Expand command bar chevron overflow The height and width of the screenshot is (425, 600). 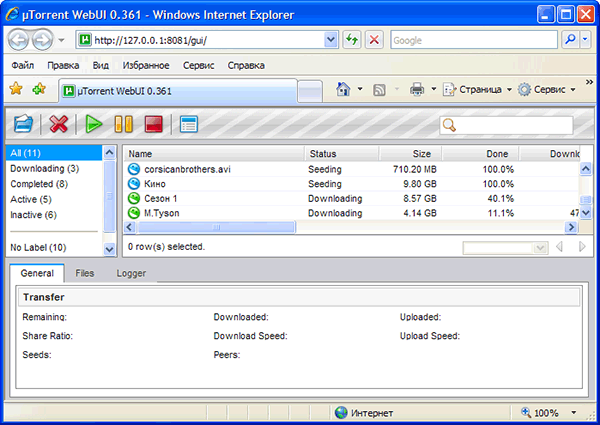(589, 82)
